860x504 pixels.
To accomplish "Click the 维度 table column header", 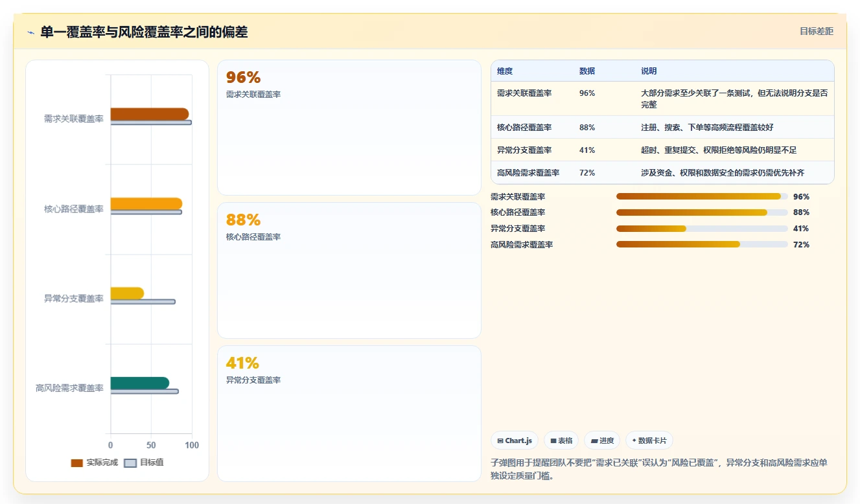I will click(505, 71).
